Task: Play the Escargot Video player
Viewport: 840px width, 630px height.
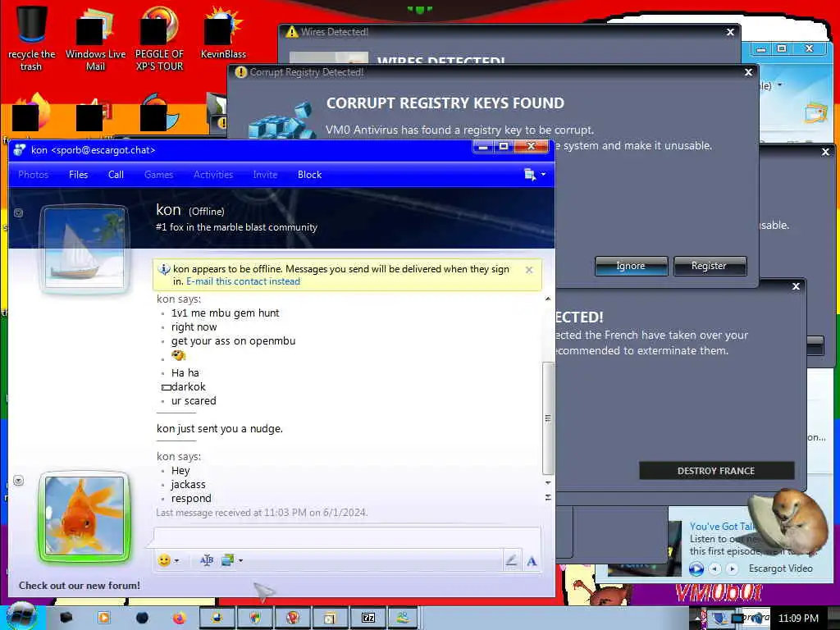Action: 696,569
